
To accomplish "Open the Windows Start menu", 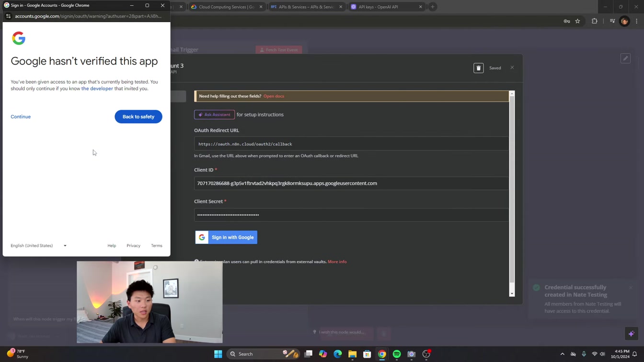I will 218,354.
